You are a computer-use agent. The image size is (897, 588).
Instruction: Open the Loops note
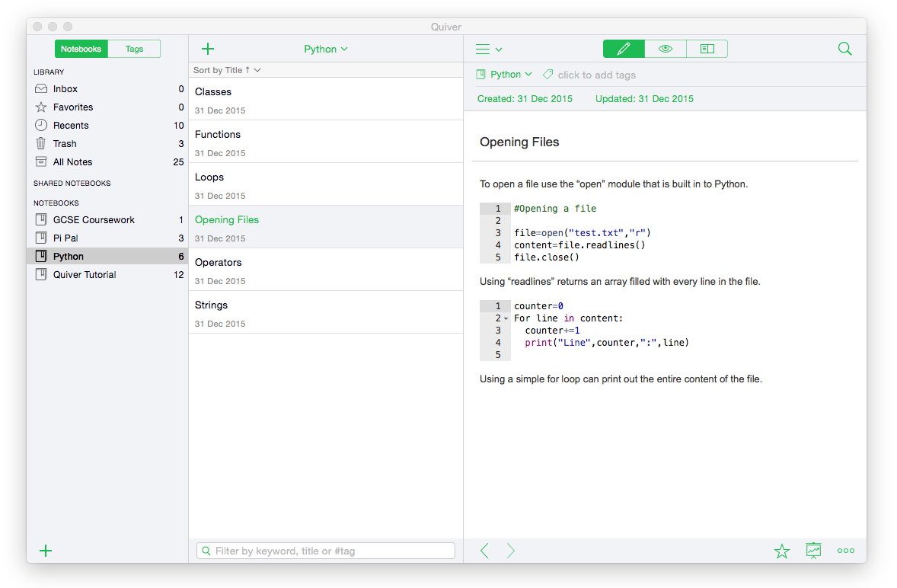[x=326, y=184]
